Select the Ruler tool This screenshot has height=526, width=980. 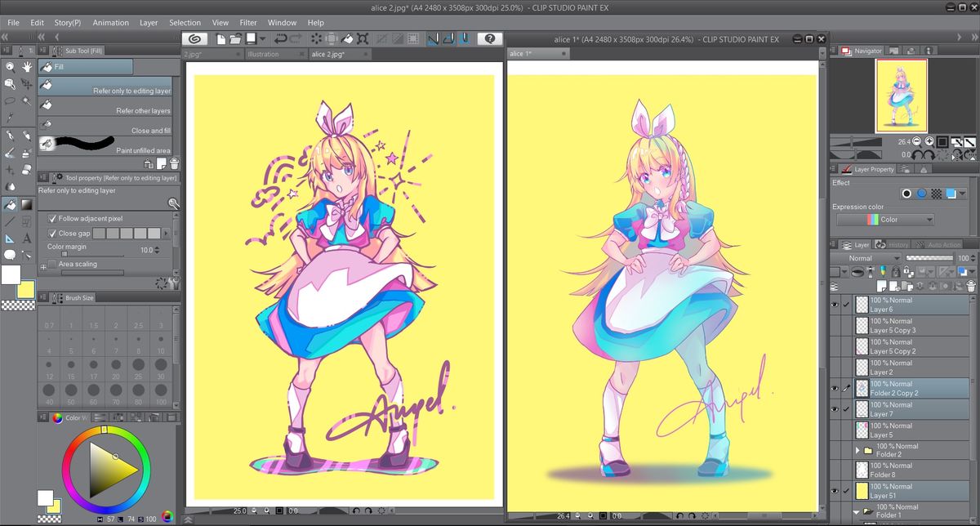(x=10, y=238)
